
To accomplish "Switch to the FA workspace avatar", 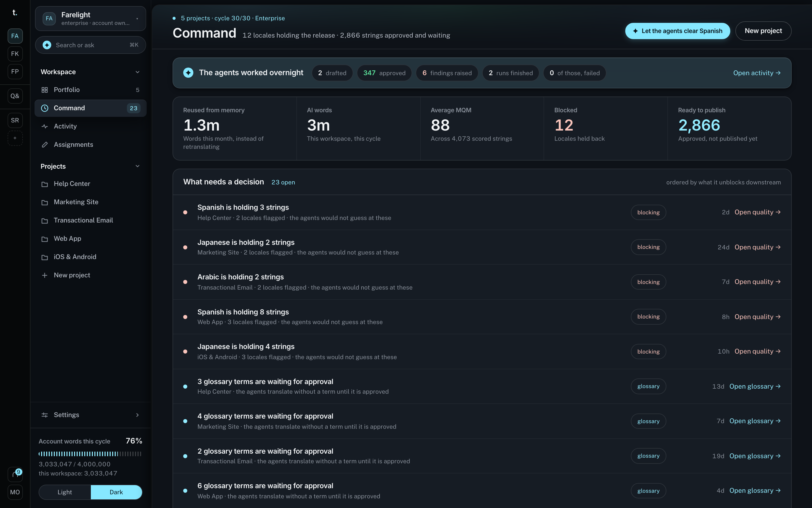I will click(x=15, y=36).
